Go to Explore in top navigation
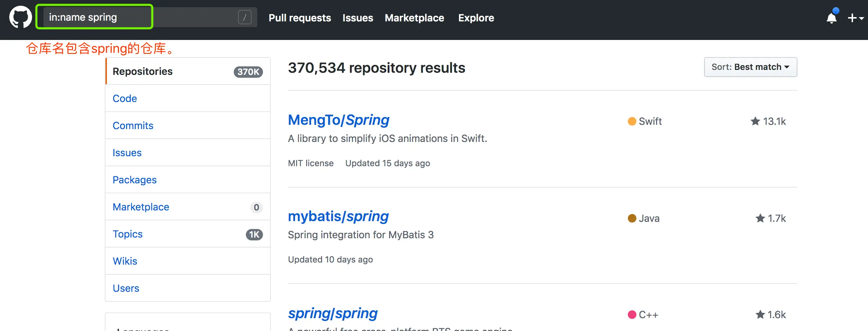 [x=476, y=18]
